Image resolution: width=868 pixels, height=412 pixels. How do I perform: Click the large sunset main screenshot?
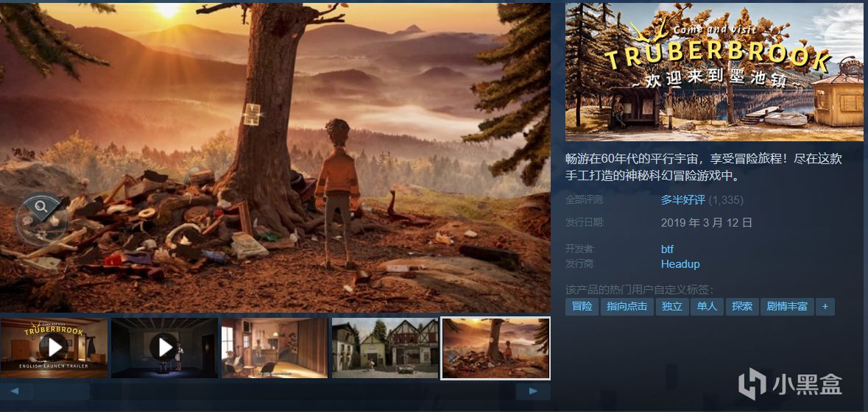coord(275,157)
